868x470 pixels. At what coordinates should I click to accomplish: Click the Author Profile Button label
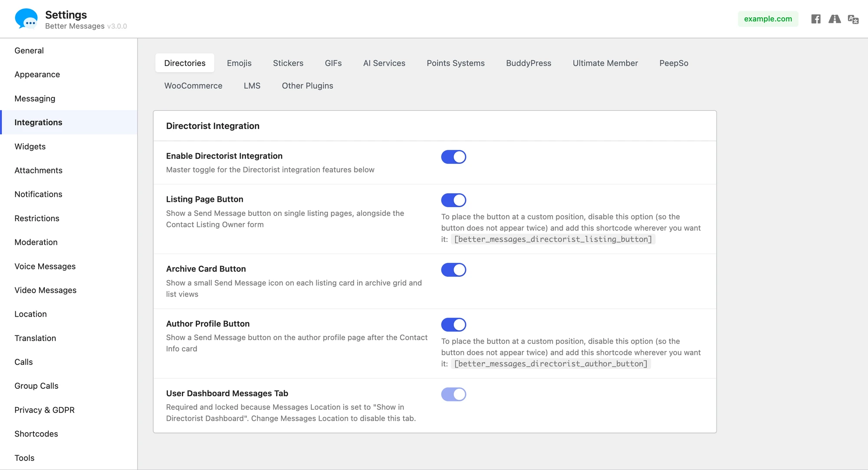[208, 324]
